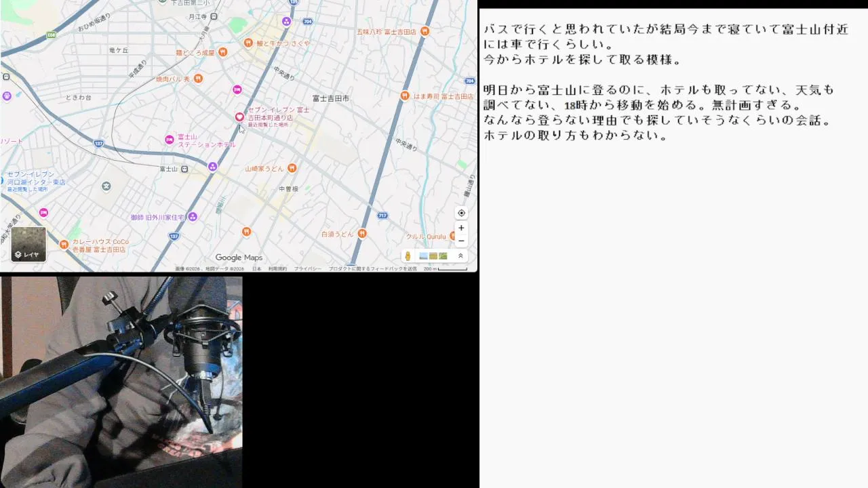Open the 利用規約 terms link
Viewport: 868px width, 488px height.
pyautogui.click(x=277, y=269)
